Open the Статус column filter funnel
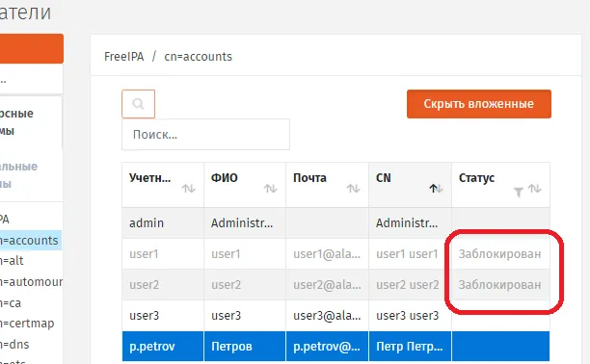Screen dimensions: 590x364 519,193
